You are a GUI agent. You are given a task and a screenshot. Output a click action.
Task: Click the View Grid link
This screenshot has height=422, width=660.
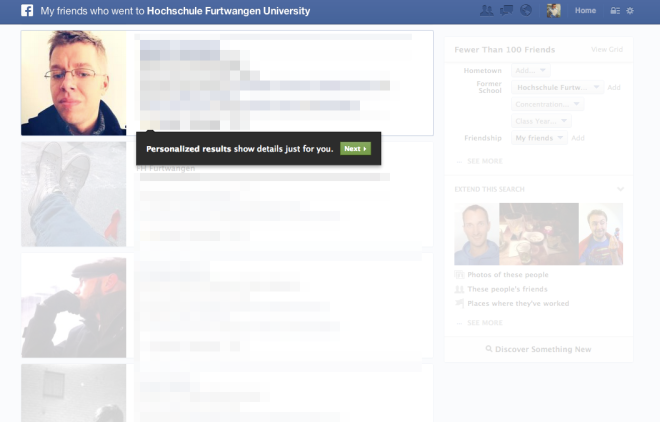point(607,50)
